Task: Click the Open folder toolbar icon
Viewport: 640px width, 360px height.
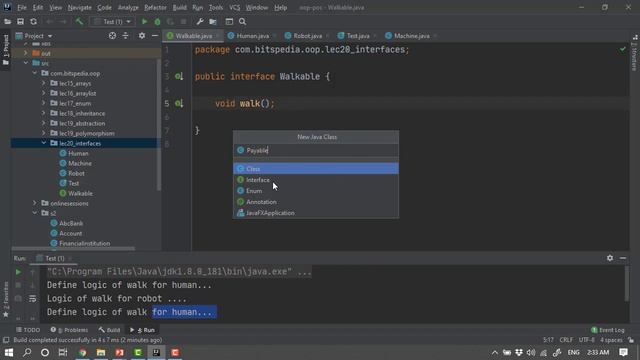Action: 7,22
